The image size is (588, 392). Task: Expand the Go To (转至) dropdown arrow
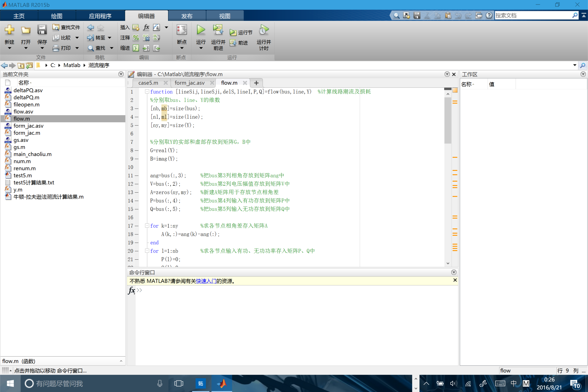(x=110, y=38)
